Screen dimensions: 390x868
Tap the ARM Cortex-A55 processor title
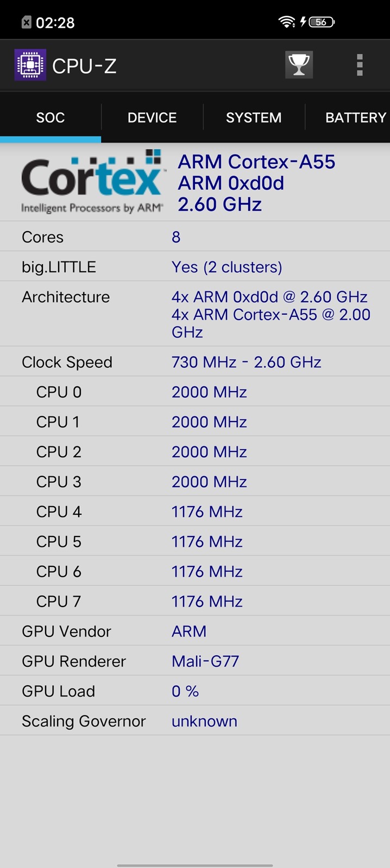[x=256, y=162]
